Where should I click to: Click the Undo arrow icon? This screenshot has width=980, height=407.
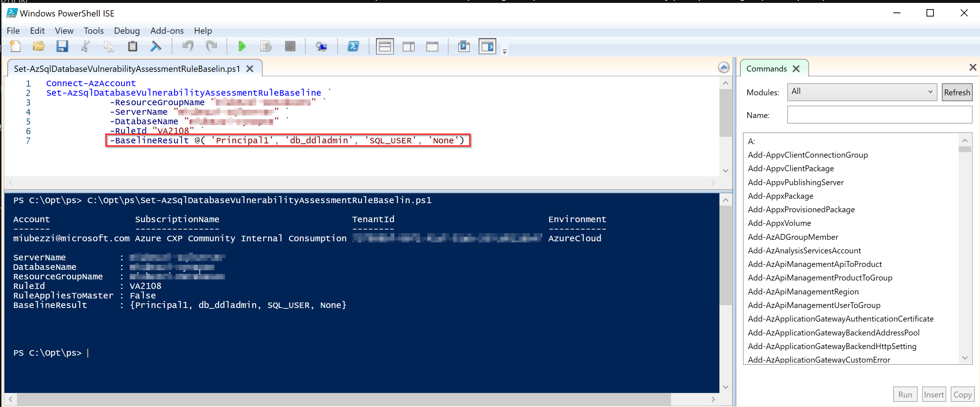[x=187, y=46]
